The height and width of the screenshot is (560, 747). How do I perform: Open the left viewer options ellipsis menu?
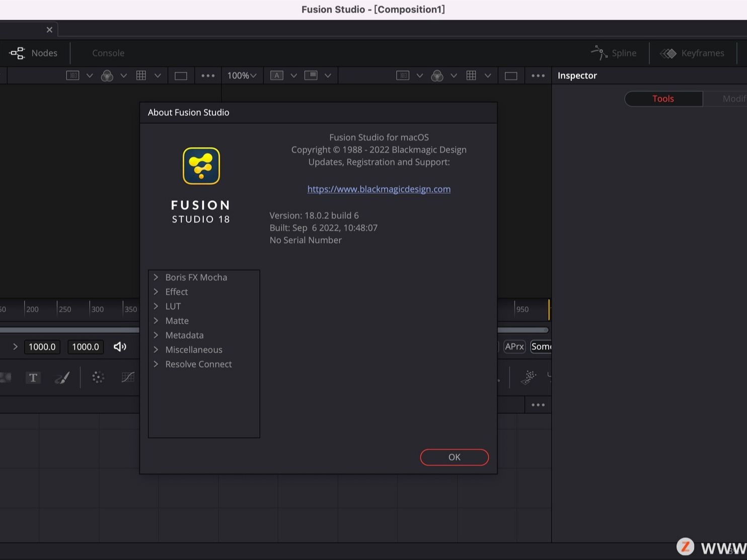207,75
